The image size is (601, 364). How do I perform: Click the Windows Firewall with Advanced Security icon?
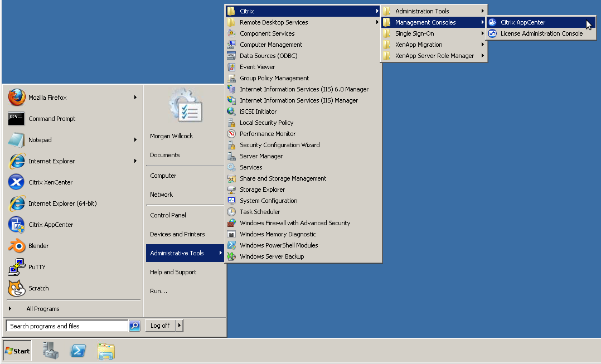coord(231,223)
